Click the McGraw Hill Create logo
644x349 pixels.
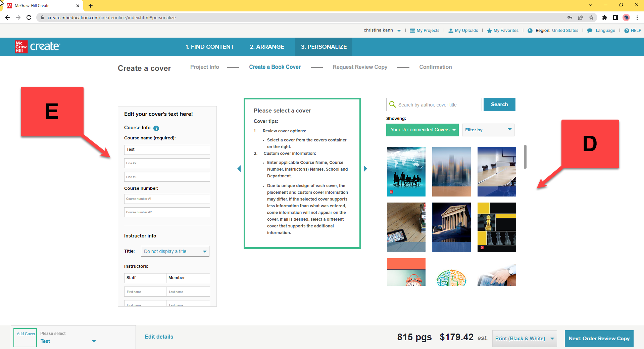tap(37, 47)
